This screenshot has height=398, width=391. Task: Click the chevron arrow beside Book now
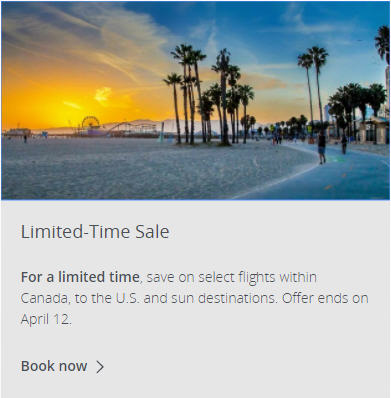click(100, 367)
